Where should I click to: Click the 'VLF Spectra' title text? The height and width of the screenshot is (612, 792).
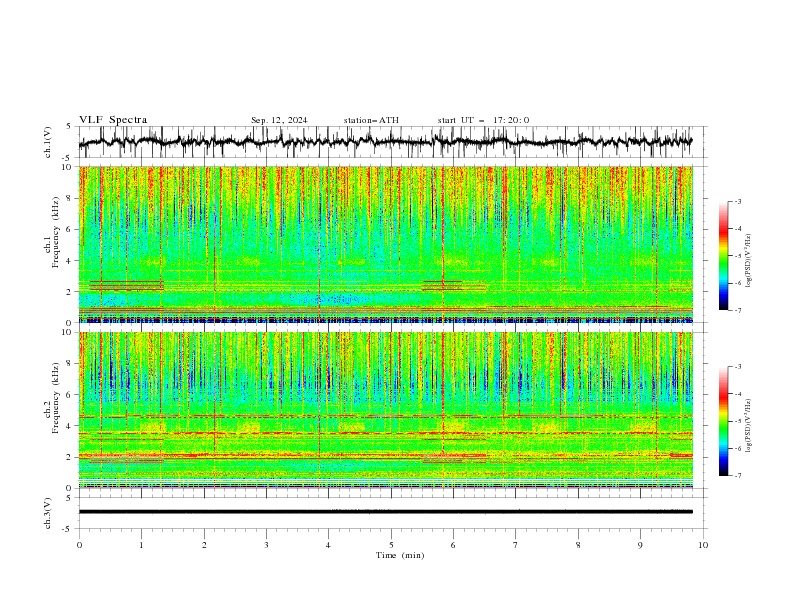(x=113, y=120)
